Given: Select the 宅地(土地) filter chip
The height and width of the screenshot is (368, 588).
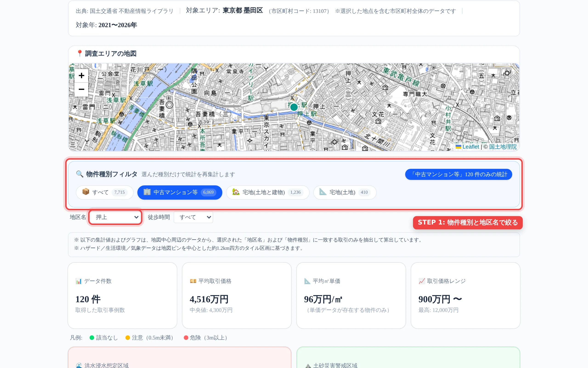Looking at the screenshot, I should [x=345, y=192].
